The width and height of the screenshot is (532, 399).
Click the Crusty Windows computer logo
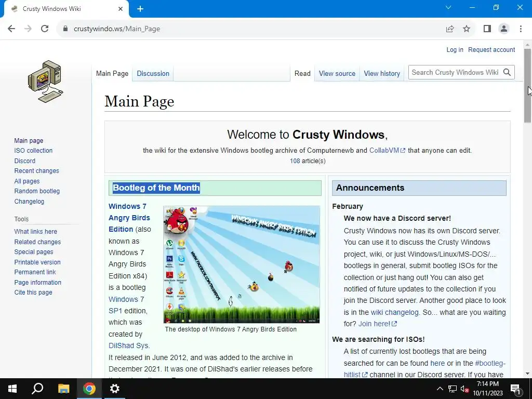pos(46,82)
